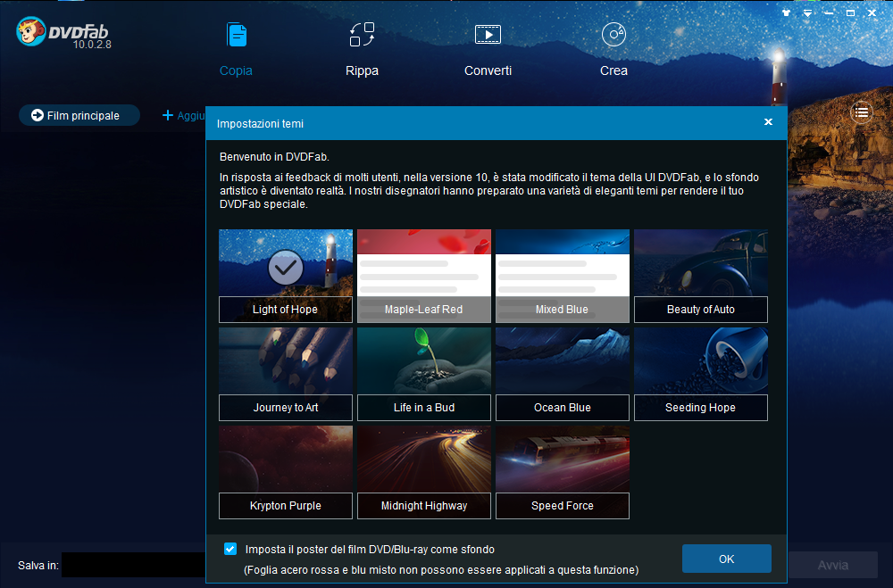Open the Crea disc icon

(x=614, y=35)
